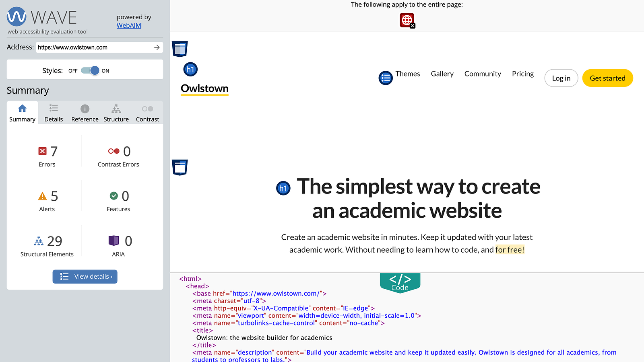Click the purple ARIA icon

114,241
